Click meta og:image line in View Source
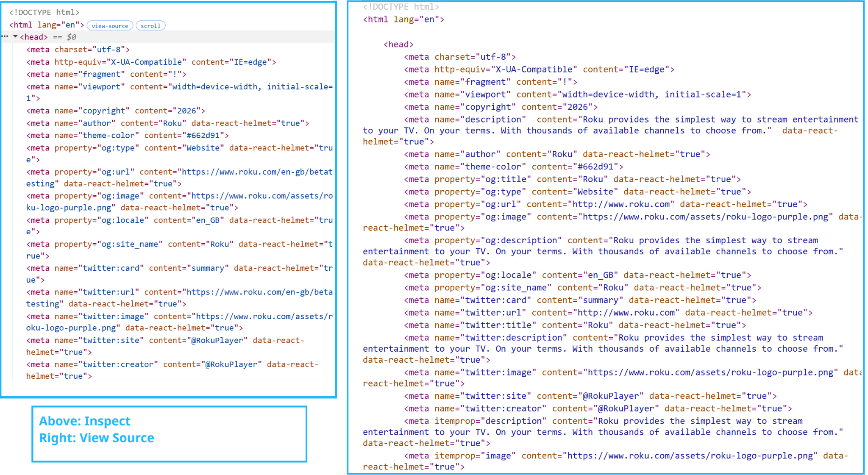 pyautogui.click(x=612, y=222)
